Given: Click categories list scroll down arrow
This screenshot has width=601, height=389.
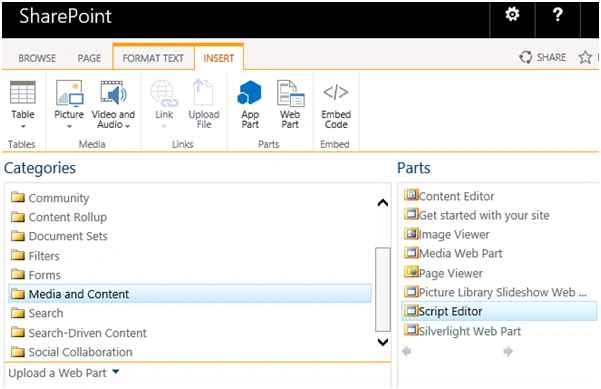Looking at the screenshot, I should pos(383,341).
